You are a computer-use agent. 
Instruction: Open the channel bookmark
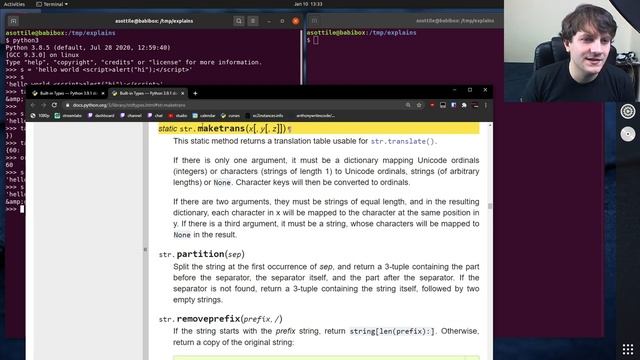(x=131, y=116)
